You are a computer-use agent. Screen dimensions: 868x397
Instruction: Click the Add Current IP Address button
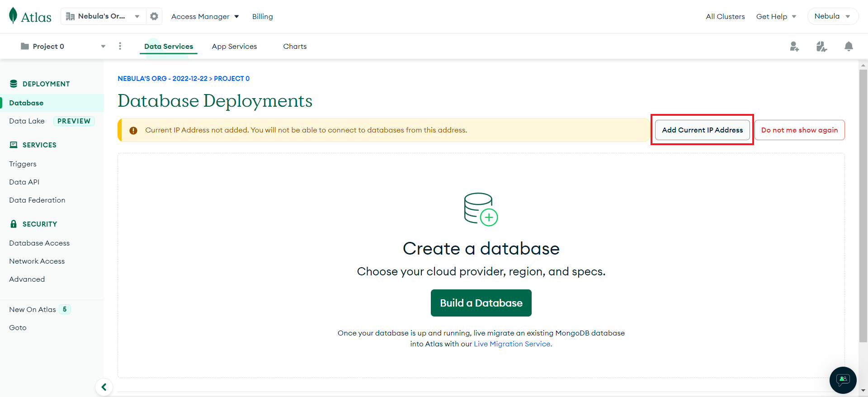(702, 130)
